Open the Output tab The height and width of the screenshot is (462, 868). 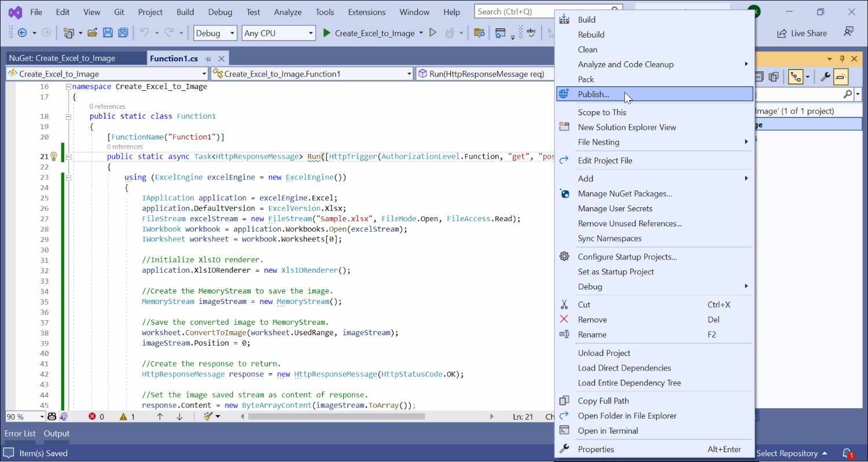57,433
